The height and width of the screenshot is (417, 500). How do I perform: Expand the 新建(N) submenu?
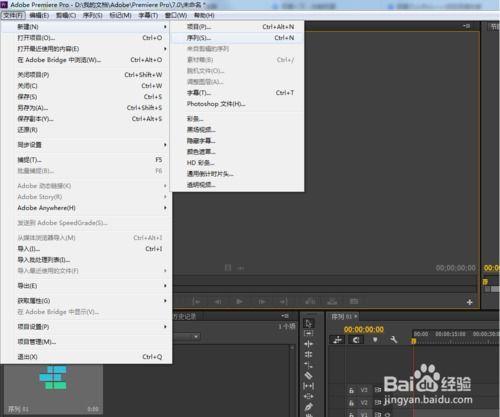86,27
